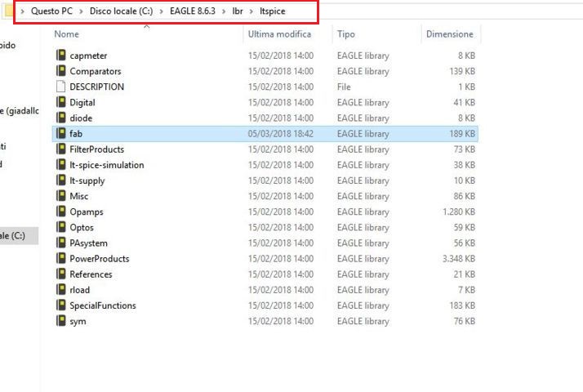The width and height of the screenshot is (583, 392).
Task: Sort files by Nome column
Action: point(67,33)
